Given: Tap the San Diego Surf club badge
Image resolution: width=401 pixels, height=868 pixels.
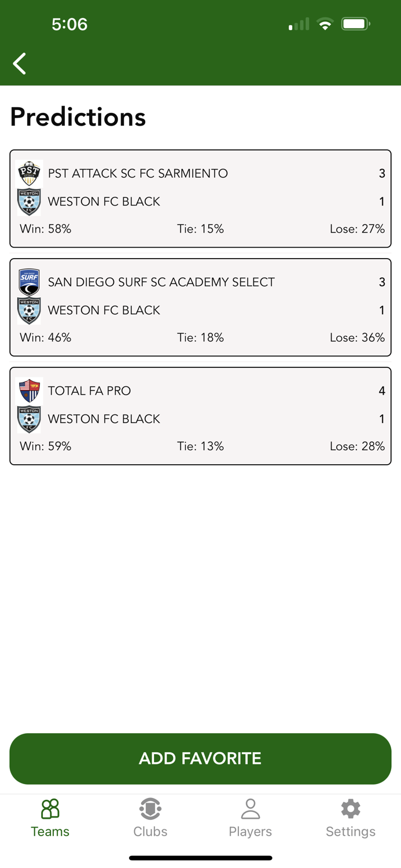Looking at the screenshot, I should pos(29,282).
